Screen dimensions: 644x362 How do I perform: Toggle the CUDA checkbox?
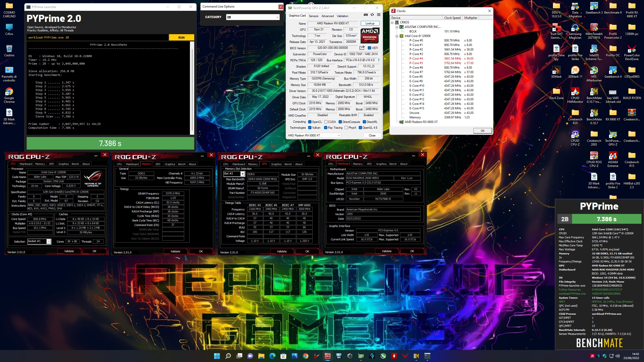point(326,122)
